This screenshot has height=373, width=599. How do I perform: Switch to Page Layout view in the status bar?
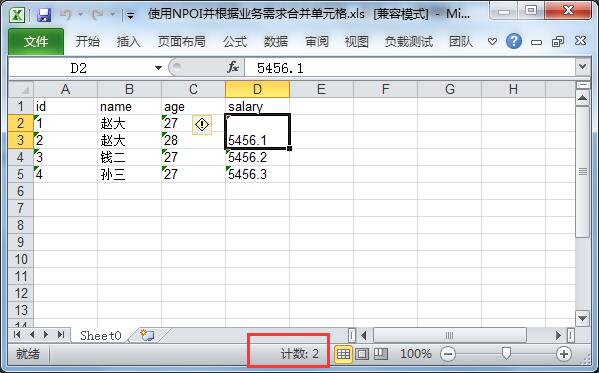[362, 354]
